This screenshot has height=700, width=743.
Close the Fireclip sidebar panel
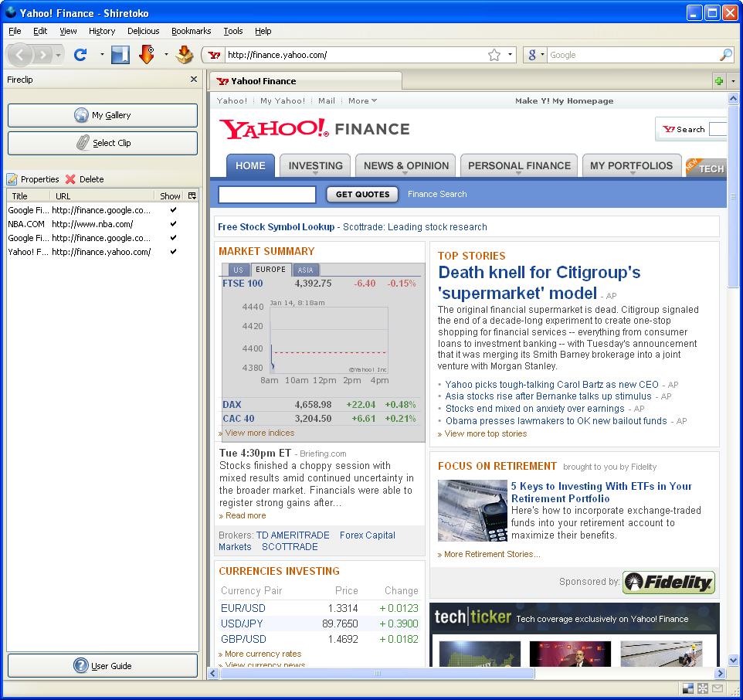(x=193, y=79)
